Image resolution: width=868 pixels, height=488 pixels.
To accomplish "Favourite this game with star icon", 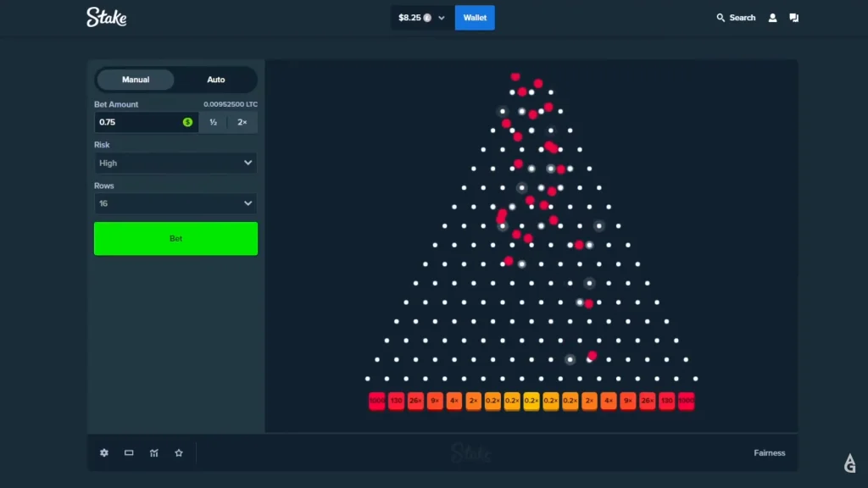I will pos(179,452).
